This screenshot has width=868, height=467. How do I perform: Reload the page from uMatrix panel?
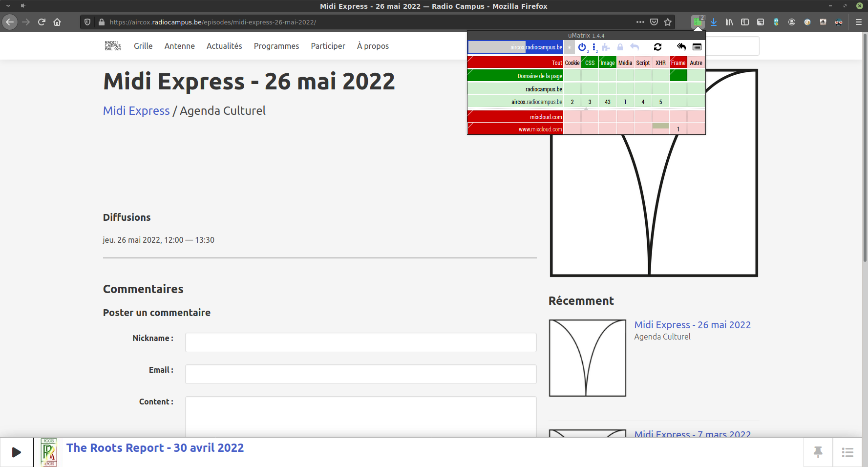[x=657, y=47]
